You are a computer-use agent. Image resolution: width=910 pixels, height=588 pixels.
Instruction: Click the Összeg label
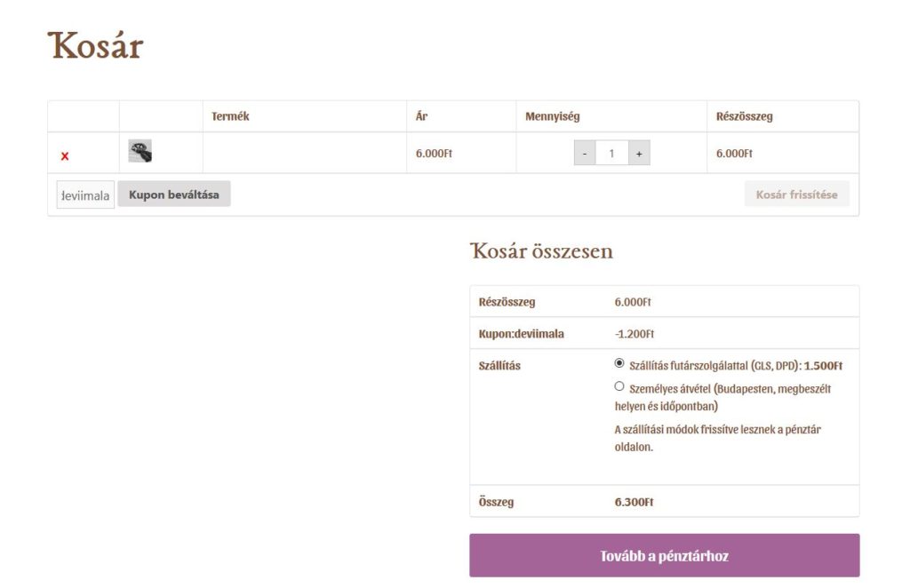coord(496,502)
